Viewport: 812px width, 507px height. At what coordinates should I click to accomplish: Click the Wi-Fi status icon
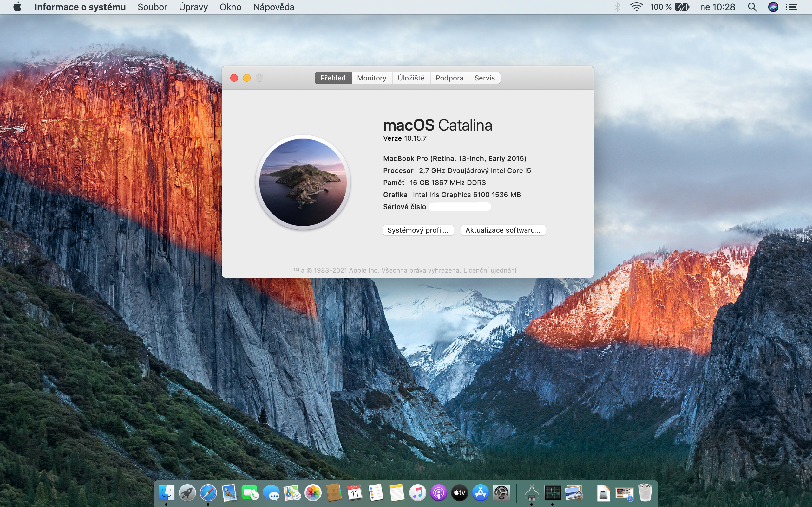(x=636, y=7)
